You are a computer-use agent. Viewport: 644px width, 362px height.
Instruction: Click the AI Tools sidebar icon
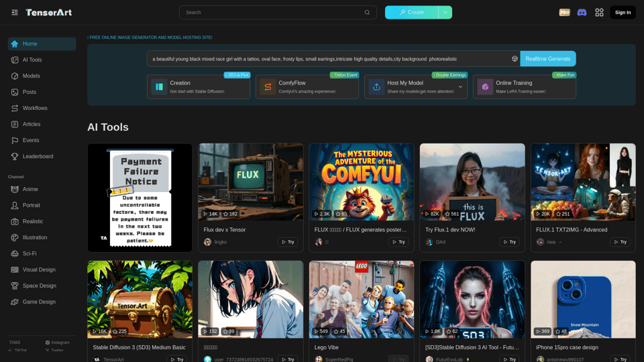(x=15, y=60)
